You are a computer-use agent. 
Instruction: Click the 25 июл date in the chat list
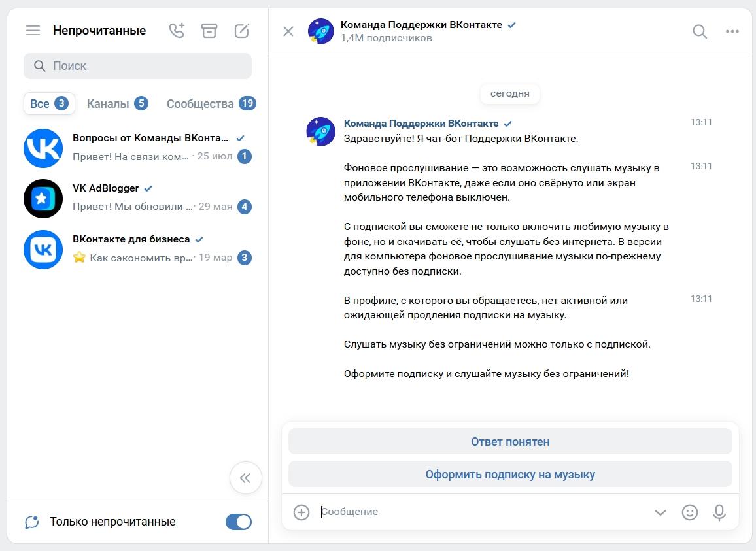click(x=215, y=156)
